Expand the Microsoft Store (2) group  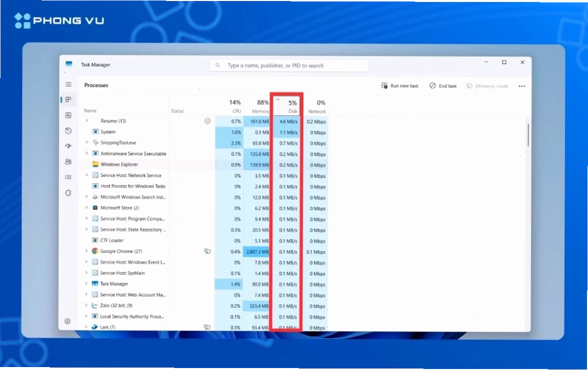[86, 208]
